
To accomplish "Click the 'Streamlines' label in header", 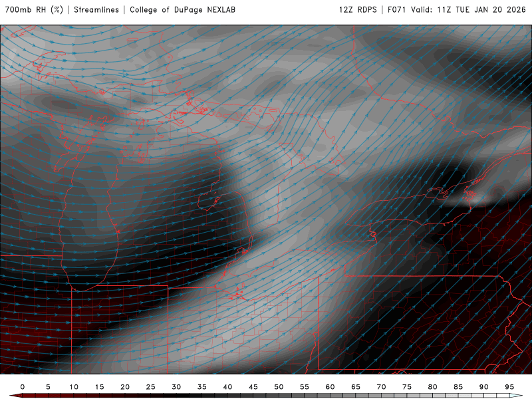I will (96, 9).
